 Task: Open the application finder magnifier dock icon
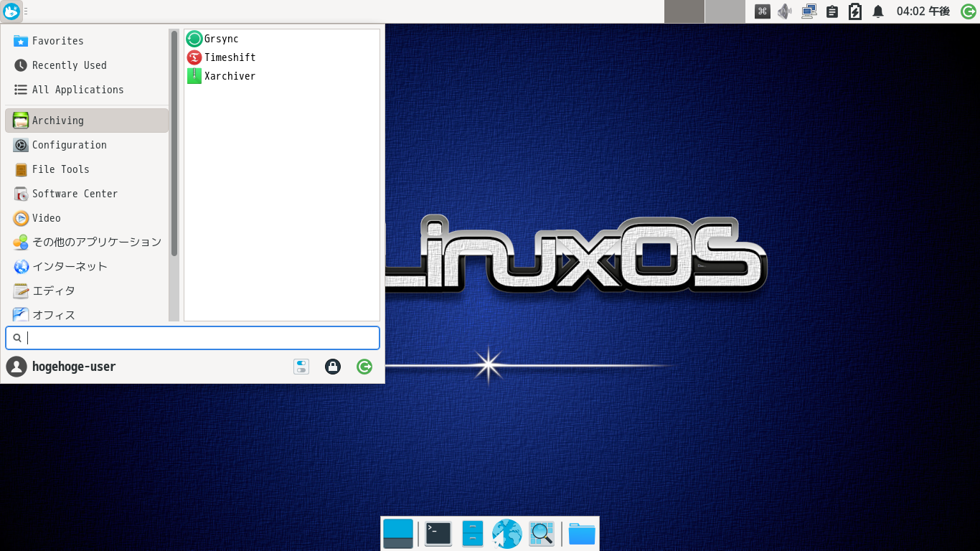click(542, 534)
